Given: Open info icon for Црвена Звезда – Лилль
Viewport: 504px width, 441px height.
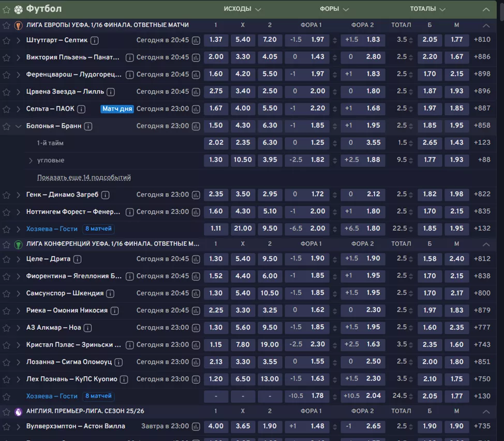Looking at the screenshot, I should click(111, 92).
